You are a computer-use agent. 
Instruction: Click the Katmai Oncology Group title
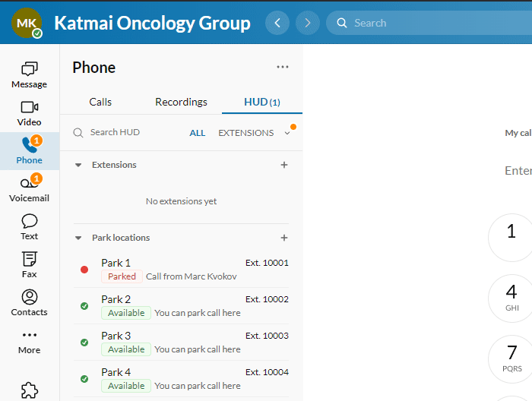(x=152, y=23)
